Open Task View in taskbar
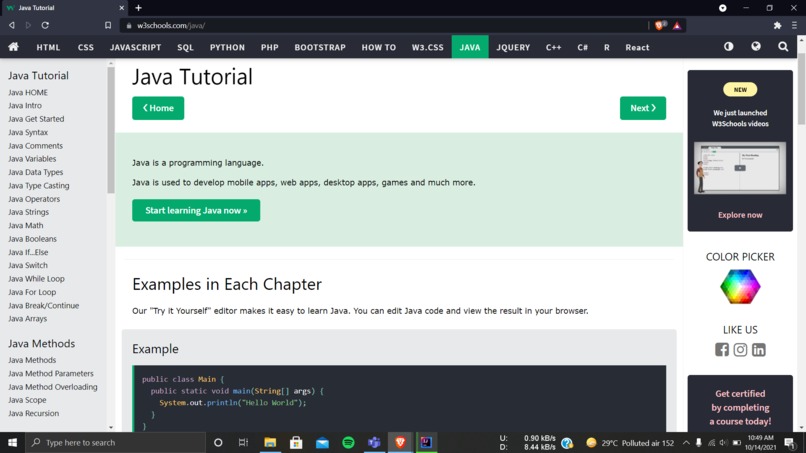 tap(243, 442)
